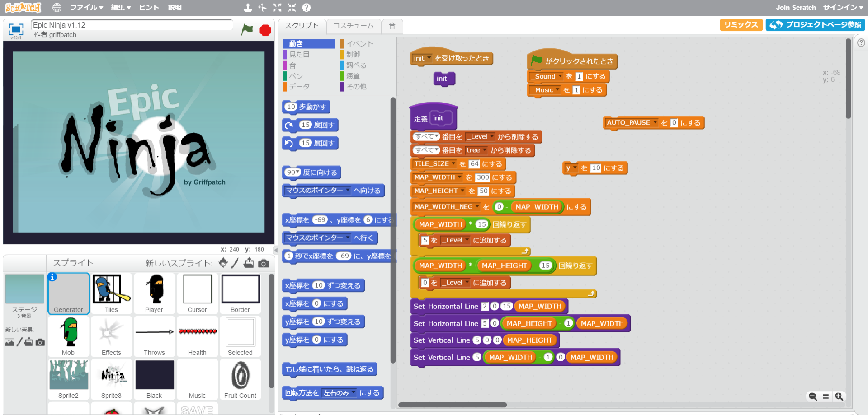This screenshot has height=415, width=868.
Task: Open TILE_SIZE variable dropdown in script
Action: coord(453,164)
